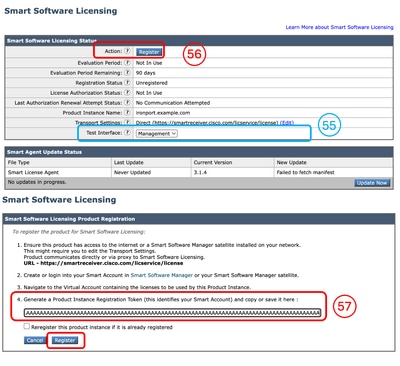400x366 pixels.
Task: Open the Test Interface Management dropdown
Action: pos(157,133)
